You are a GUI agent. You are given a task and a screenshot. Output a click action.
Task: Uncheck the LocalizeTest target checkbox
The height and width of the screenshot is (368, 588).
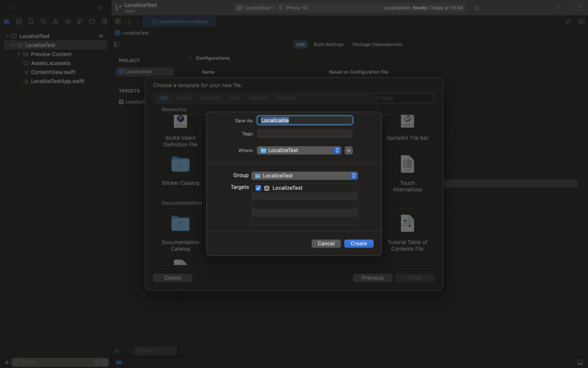(258, 188)
